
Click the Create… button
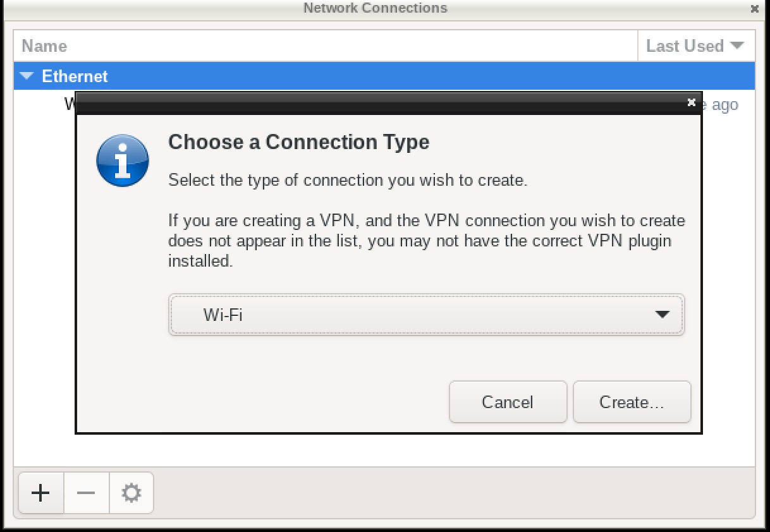click(x=632, y=402)
